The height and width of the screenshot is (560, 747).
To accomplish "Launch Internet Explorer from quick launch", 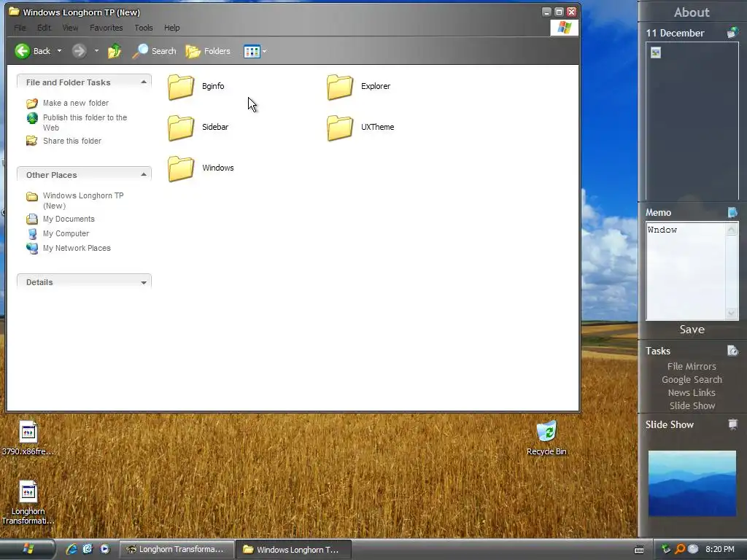I will [x=71, y=549].
